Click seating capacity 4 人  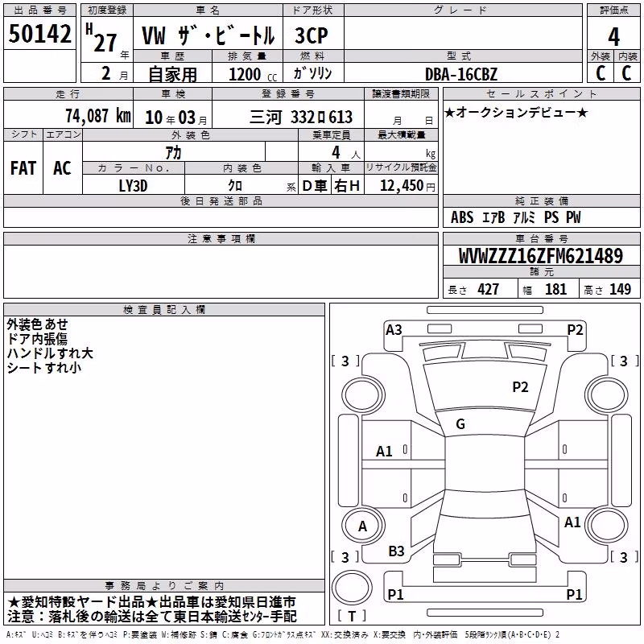[x=345, y=153]
